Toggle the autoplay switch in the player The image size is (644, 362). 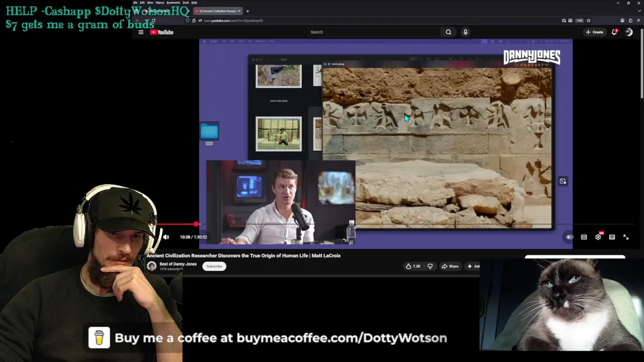pos(569,237)
